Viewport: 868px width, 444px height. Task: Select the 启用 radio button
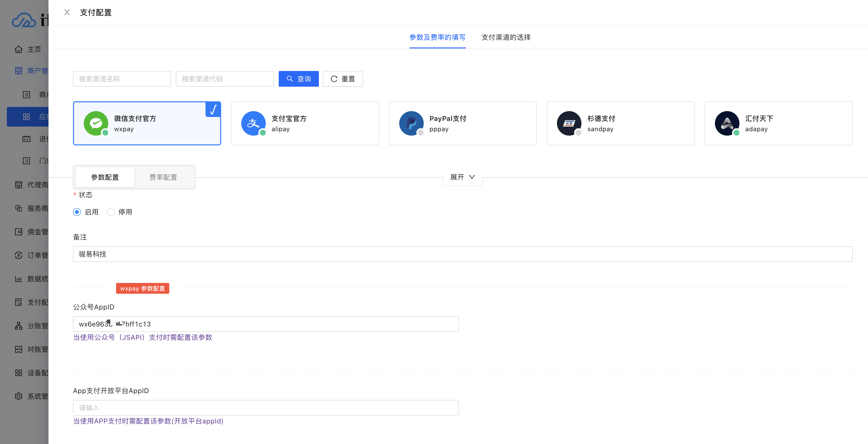click(x=77, y=212)
